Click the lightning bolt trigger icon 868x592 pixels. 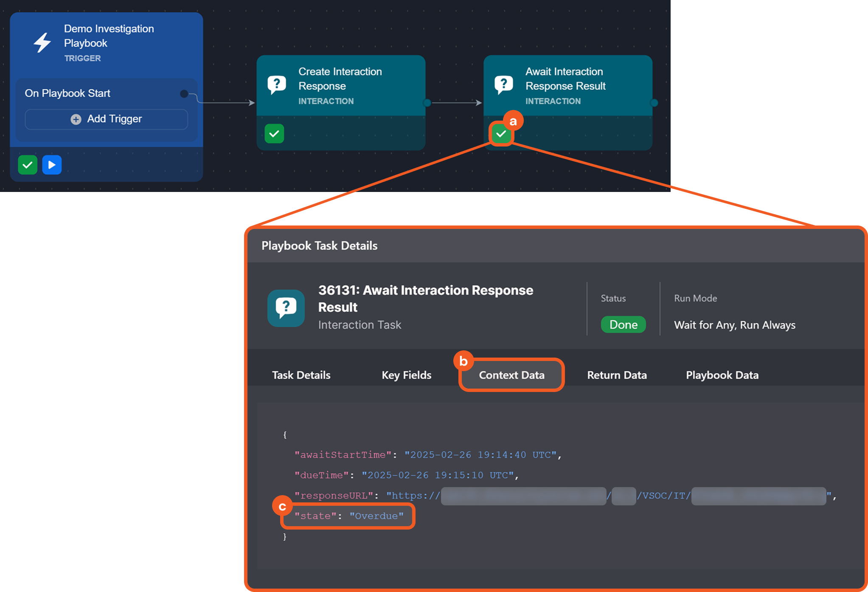(x=42, y=42)
